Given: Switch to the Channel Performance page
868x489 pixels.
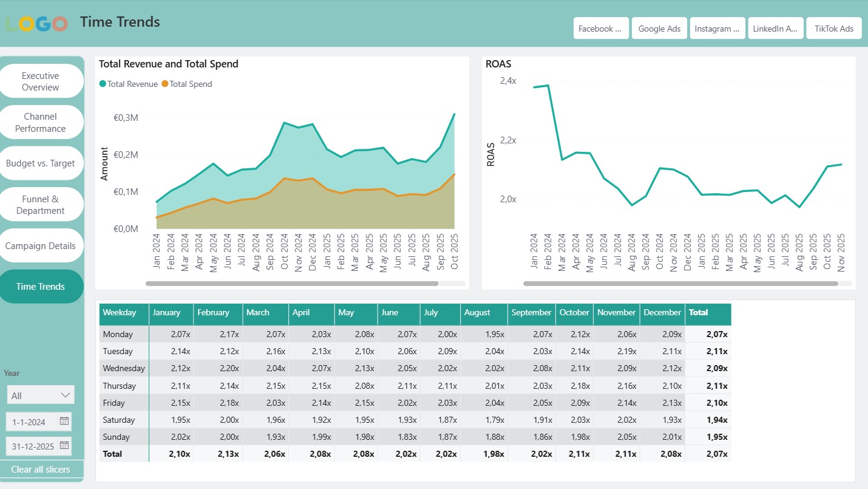Looking at the screenshot, I should (x=41, y=121).
